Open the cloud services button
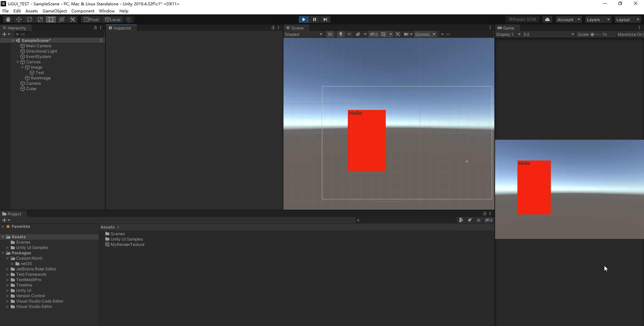Viewport: 644px width, 326px height. tap(547, 19)
